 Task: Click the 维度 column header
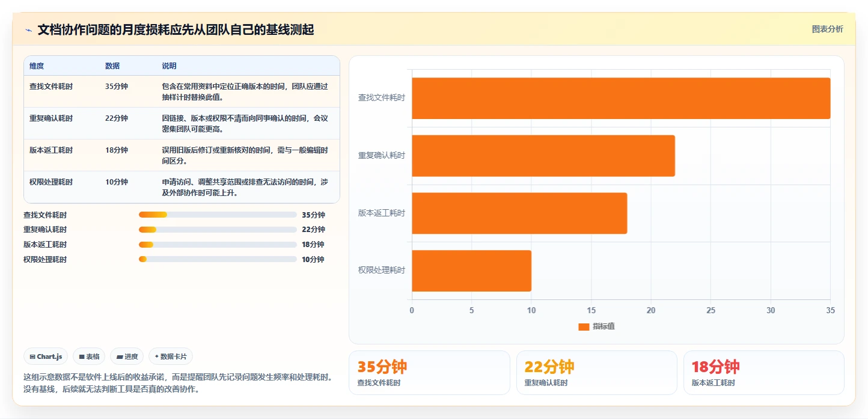[37, 66]
